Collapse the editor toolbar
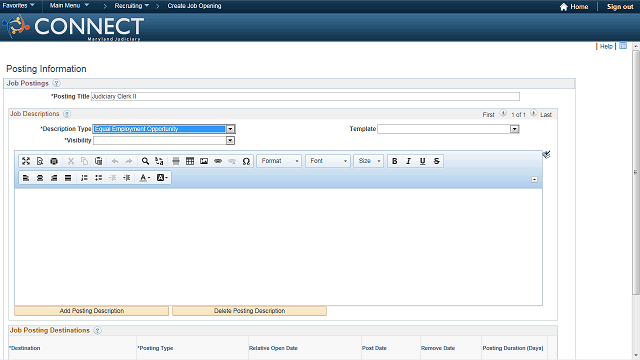This screenshot has width=640, height=360. [x=534, y=180]
